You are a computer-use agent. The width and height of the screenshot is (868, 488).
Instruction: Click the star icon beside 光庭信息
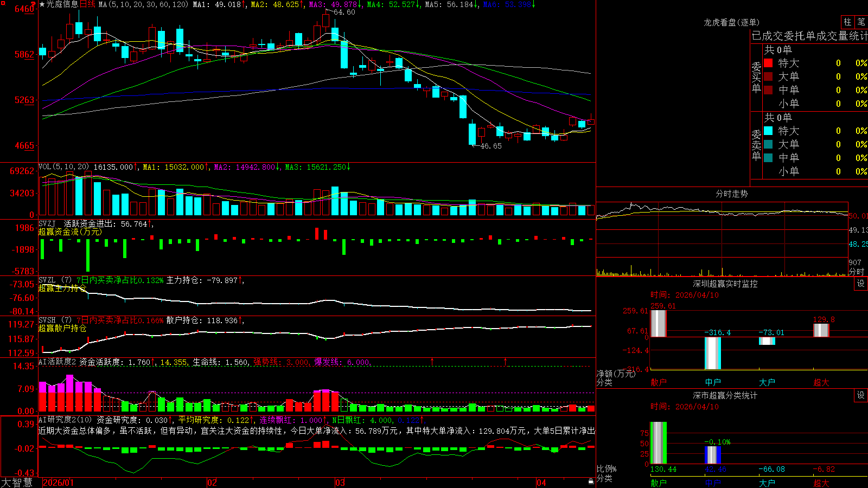coord(42,4)
